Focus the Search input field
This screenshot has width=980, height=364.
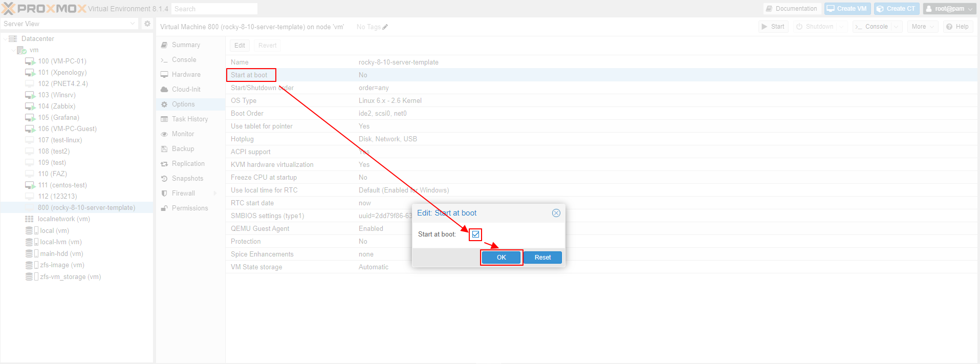coord(214,9)
